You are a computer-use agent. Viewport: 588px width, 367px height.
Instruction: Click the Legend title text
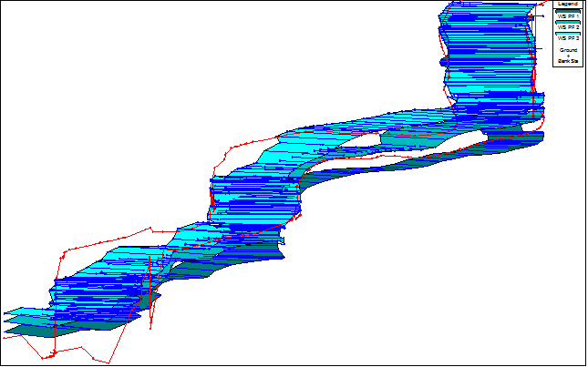coord(567,4)
